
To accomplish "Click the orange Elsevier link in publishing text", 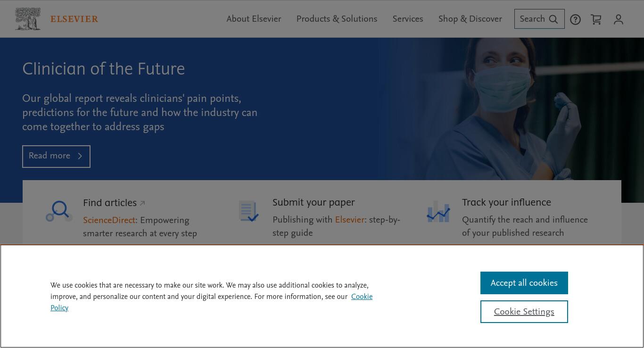I will tap(350, 220).
